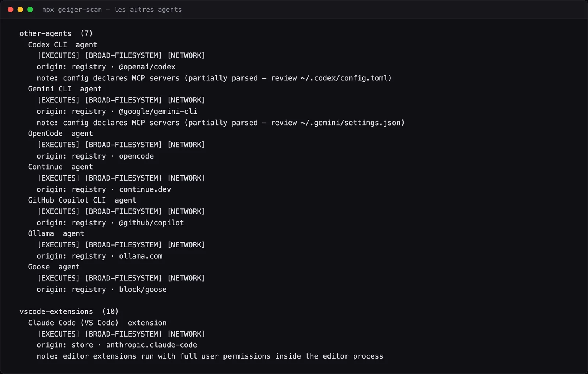Click the [NETWORK] tag under GitHub Copilot CLI
This screenshot has width=588, height=374.
click(186, 211)
